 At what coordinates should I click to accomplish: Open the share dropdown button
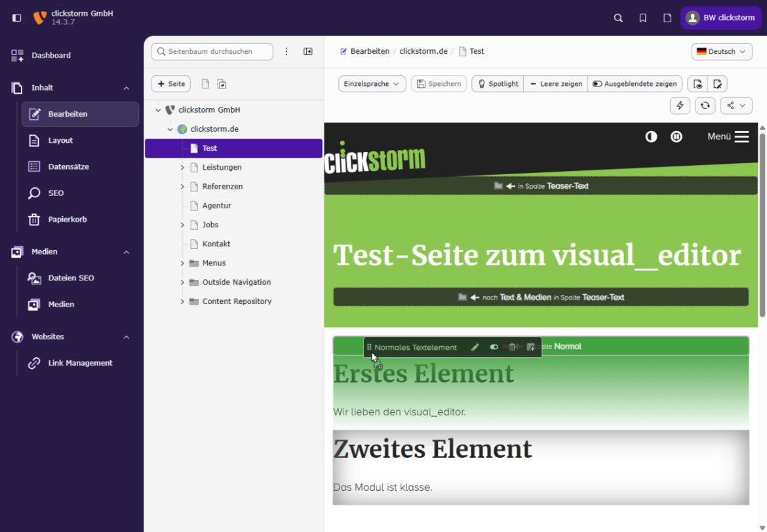pos(736,105)
